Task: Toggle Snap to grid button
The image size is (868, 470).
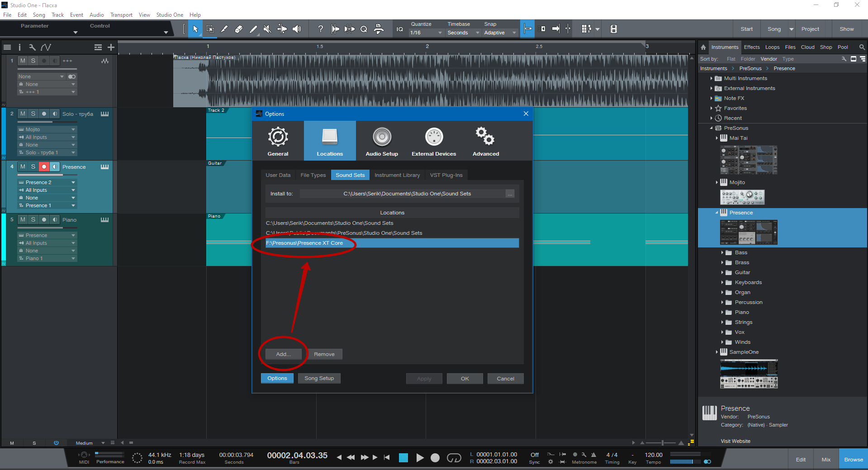Action: pos(527,29)
